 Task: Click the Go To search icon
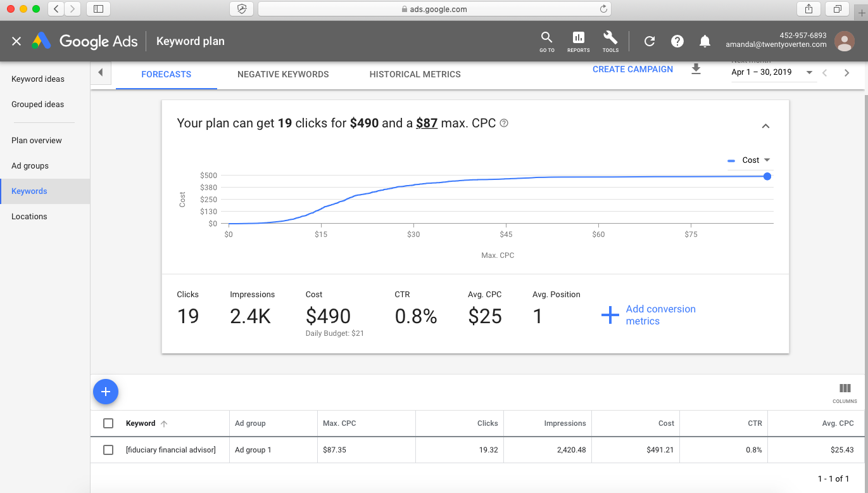click(x=546, y=41)
